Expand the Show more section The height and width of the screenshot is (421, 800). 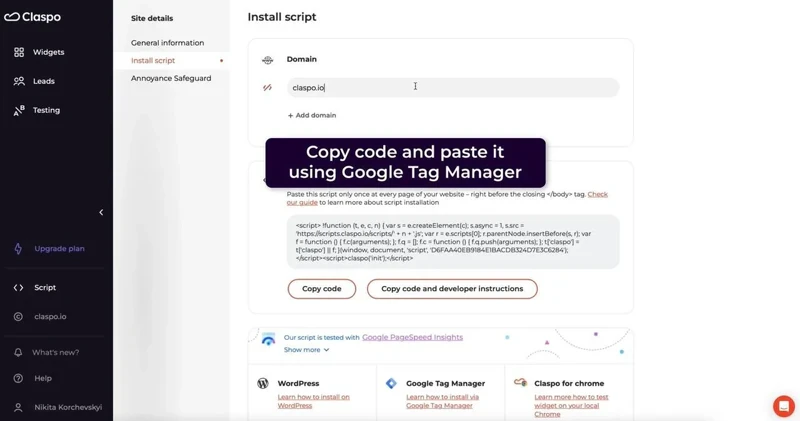click(306, 350)
